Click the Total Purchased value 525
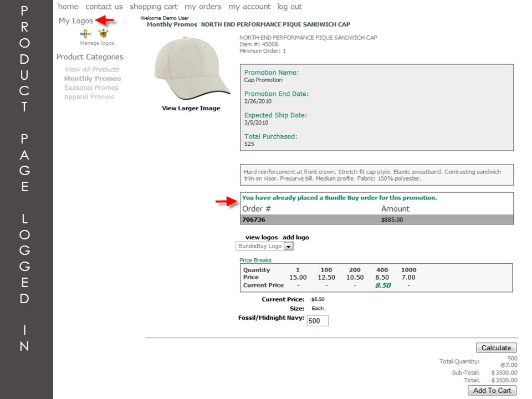The height and width of the screenshot is (399, 532). [249, 144]
